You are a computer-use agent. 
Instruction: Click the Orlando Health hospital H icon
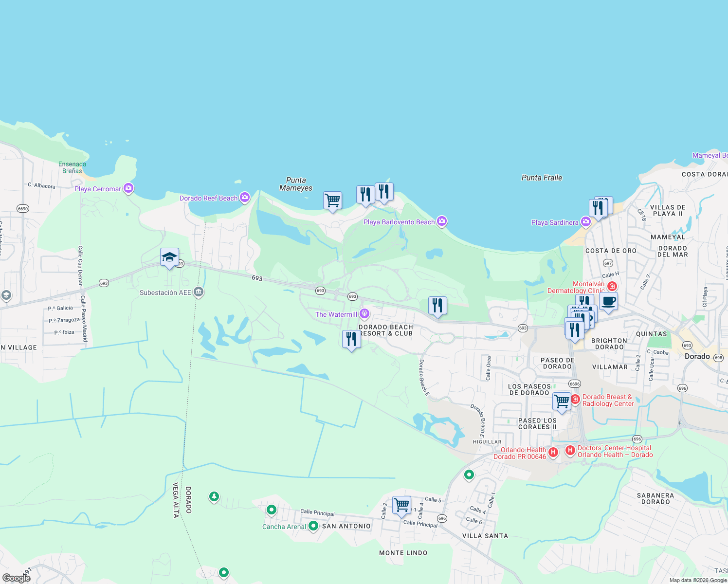click(x=553, y=453)
